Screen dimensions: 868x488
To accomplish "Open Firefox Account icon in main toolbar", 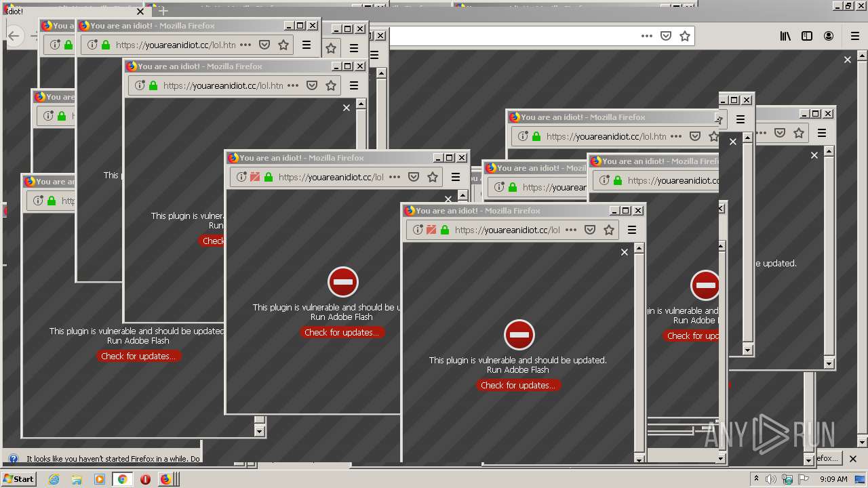I will [829, 36].
